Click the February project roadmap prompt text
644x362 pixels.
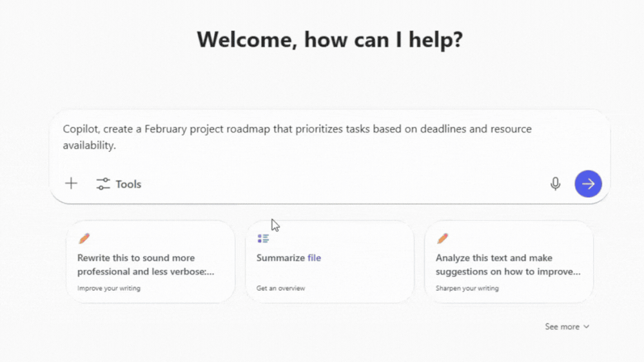click(x=297, y=129)
